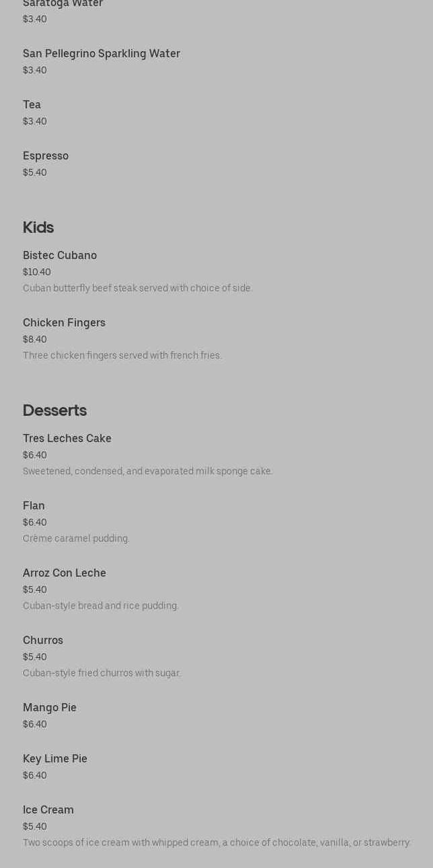Viewport: 433px width, 868px height.
Task: Select the Saratoga Water item
Action: click(63, 4)
